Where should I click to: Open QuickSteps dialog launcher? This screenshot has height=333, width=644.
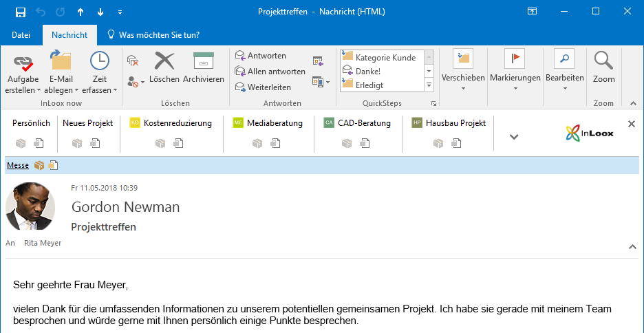pos(433,103)
